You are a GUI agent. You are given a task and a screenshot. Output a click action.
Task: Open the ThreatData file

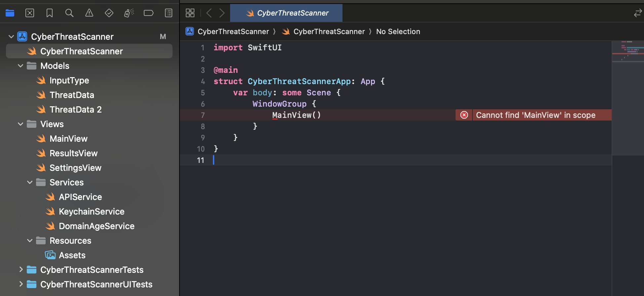click(72, 95)
